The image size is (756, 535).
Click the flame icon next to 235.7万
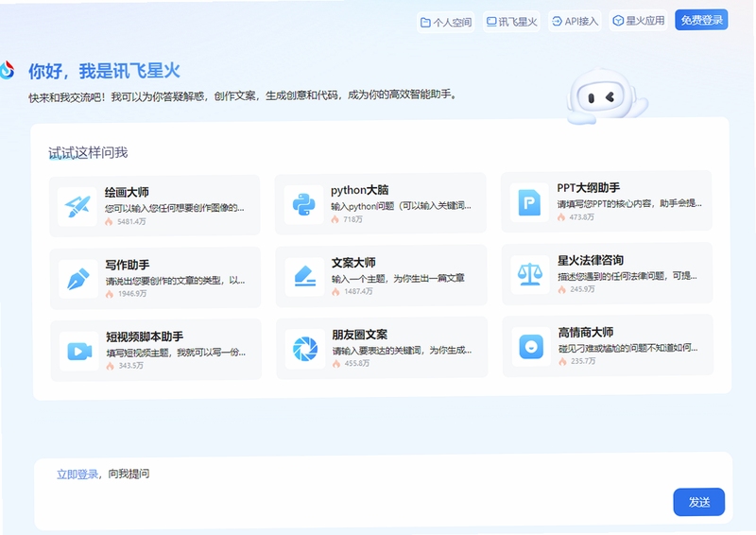562,361
